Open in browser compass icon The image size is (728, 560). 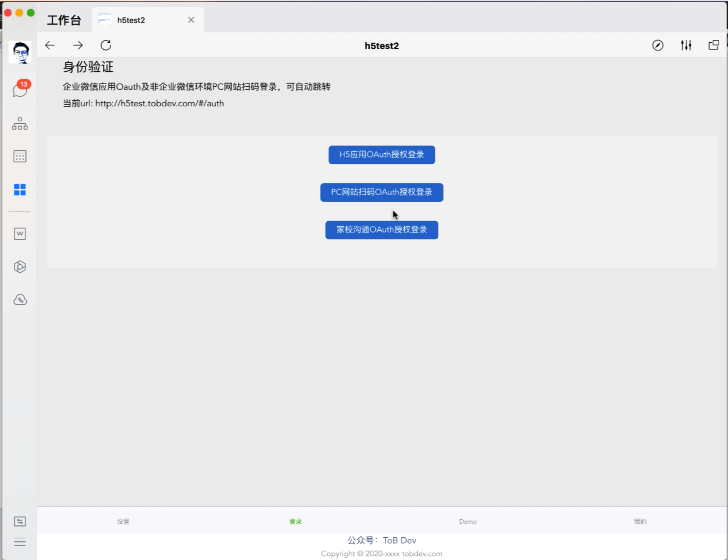[658, 45]
